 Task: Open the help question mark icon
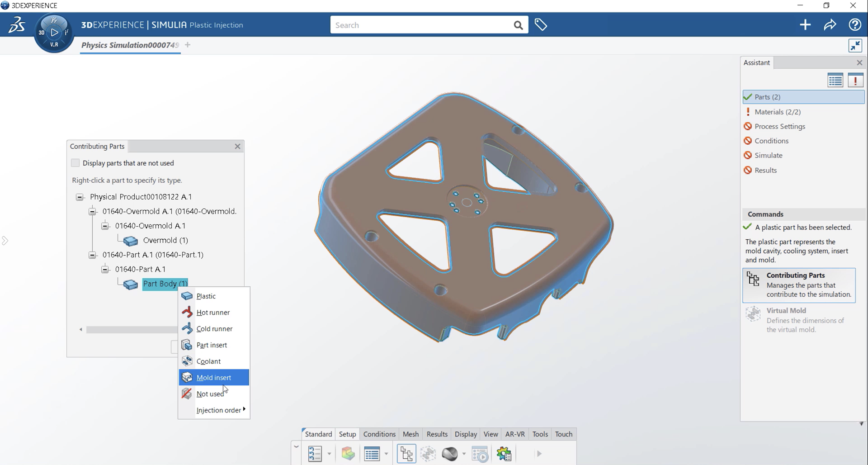[x=854, y=25]
